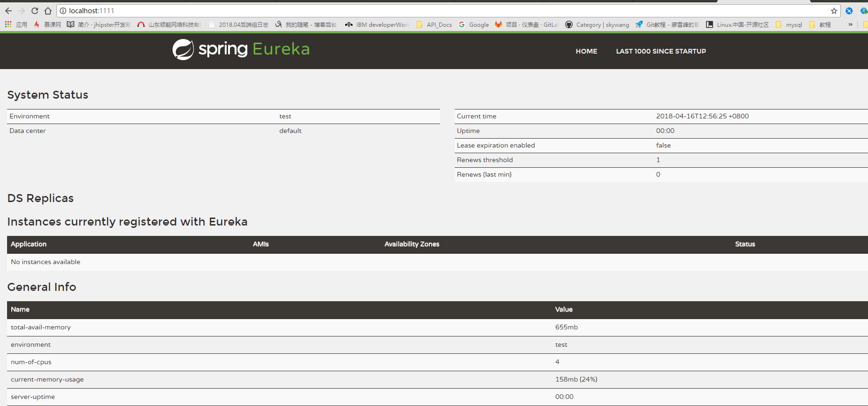This screenshot has width=868, height=406.
Task: Open the Linux.中国 open source community bookmark
Action: pos(737,24)
